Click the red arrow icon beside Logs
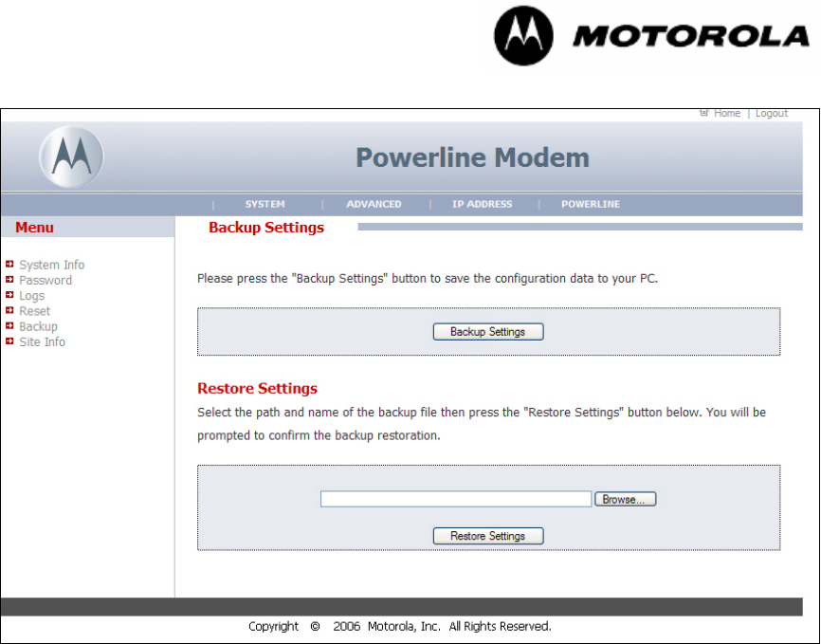Screen dimensions: 821x644 [9, 295]
